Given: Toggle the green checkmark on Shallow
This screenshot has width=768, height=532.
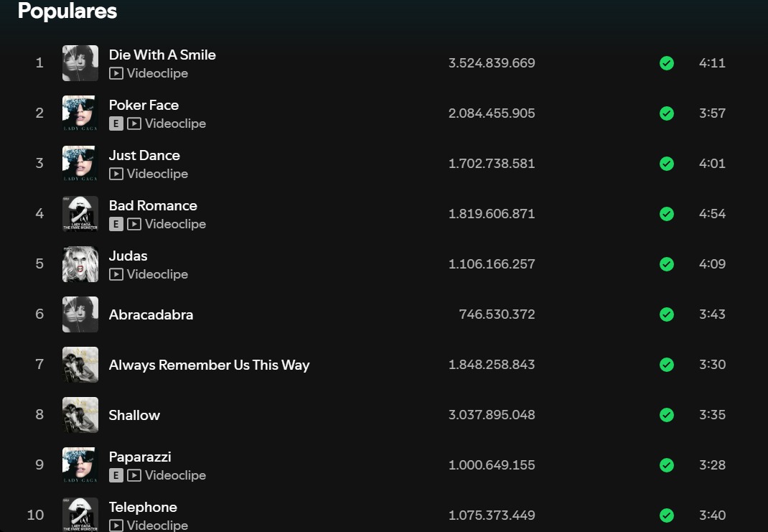Looking at the screenshot, I should 667,415.
